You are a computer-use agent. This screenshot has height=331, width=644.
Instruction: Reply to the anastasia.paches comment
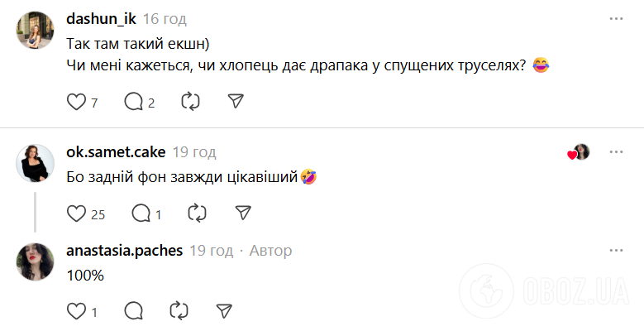tap(133, 311)
